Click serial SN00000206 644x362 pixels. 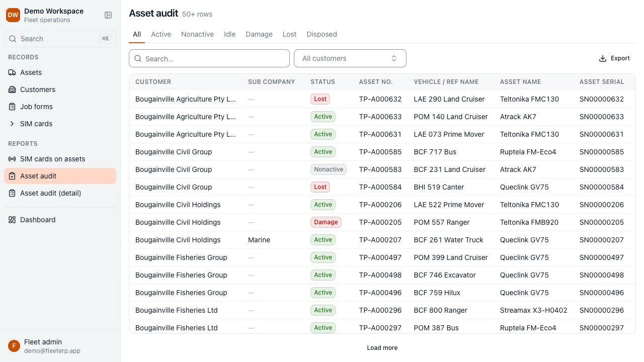point(601,205)
